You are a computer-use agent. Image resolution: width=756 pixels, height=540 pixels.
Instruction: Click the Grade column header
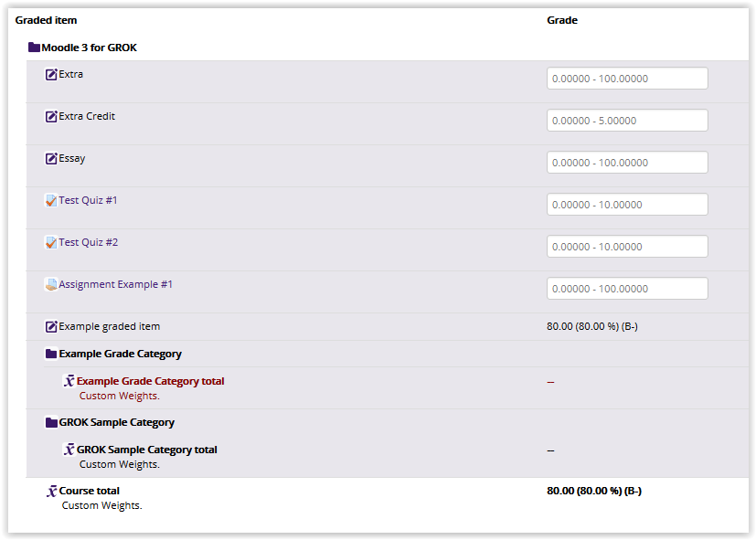(562, 20)
